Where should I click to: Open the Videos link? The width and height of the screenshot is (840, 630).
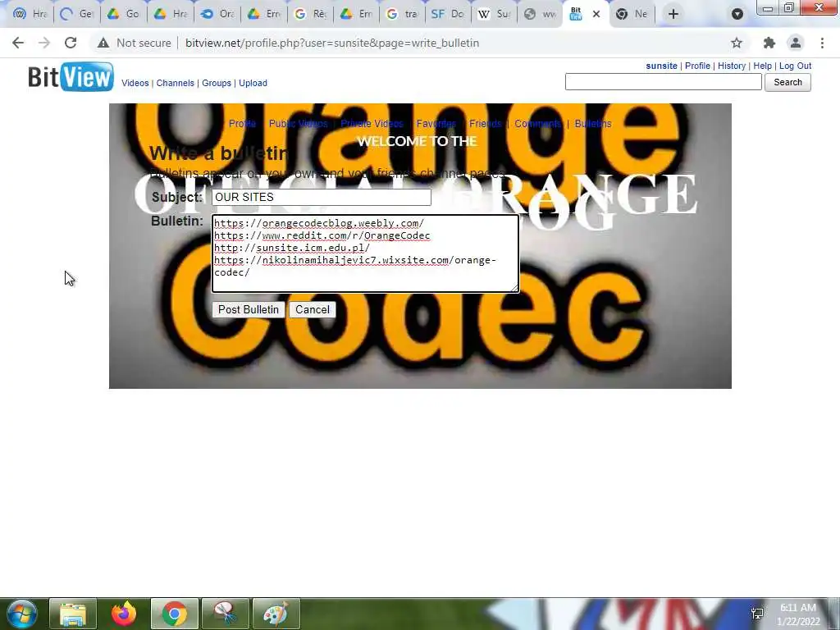[x=135, y=83]
